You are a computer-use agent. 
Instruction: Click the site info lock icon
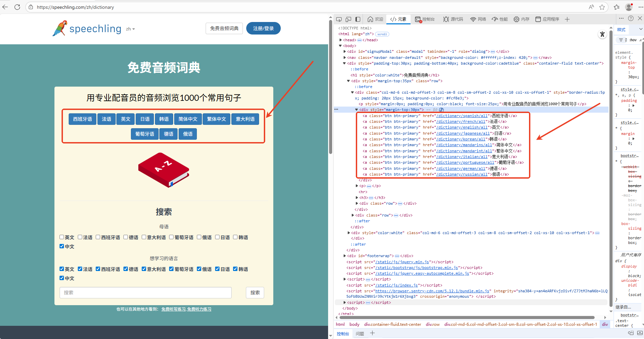click(x=31, y=7)
